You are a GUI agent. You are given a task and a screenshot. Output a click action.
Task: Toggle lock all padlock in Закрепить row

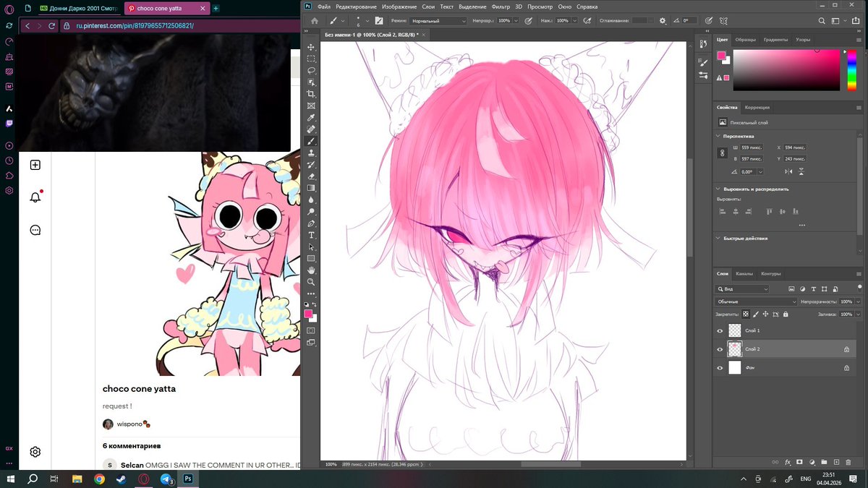[786, 314]
